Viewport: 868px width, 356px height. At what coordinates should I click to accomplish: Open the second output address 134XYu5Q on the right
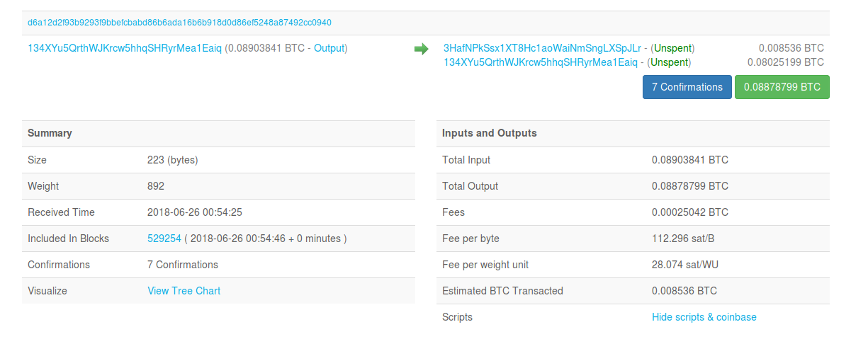(x=540, y=62)
